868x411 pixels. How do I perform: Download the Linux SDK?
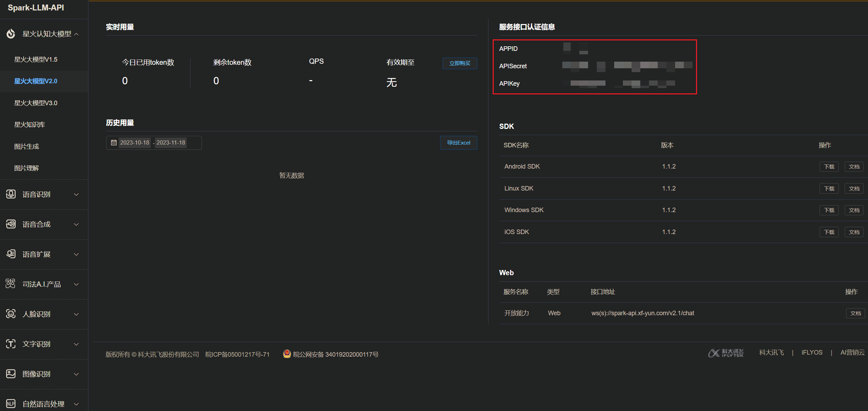829,188
